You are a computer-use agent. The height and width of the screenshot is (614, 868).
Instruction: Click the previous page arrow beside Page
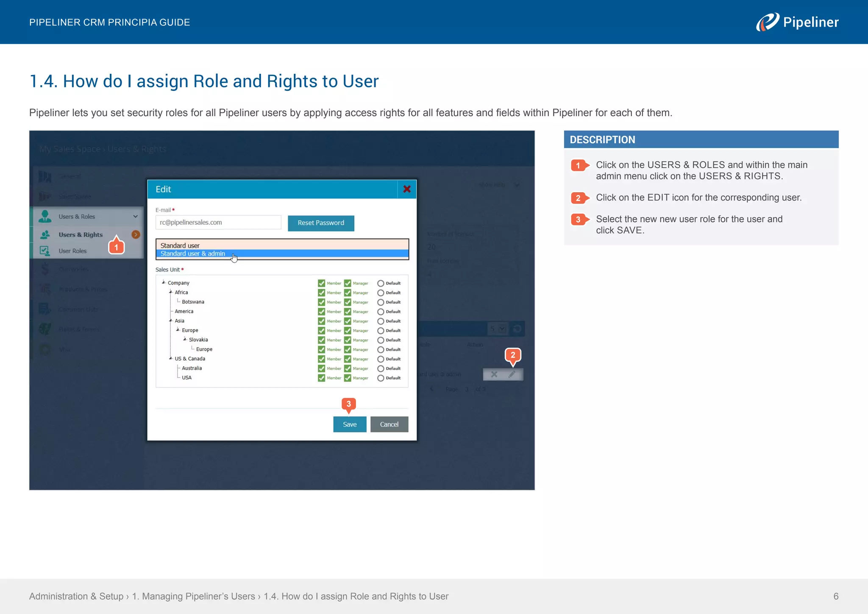pyautogui.click(x=431, y=389)
